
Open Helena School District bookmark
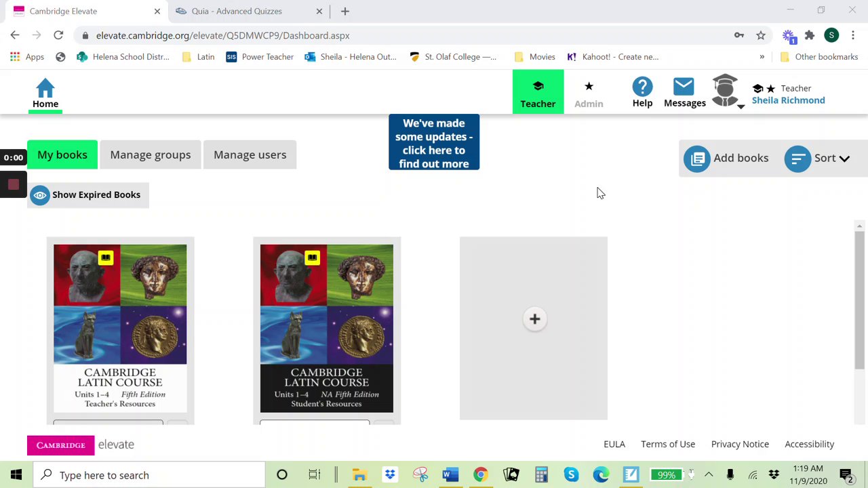(x=123, y=57)
